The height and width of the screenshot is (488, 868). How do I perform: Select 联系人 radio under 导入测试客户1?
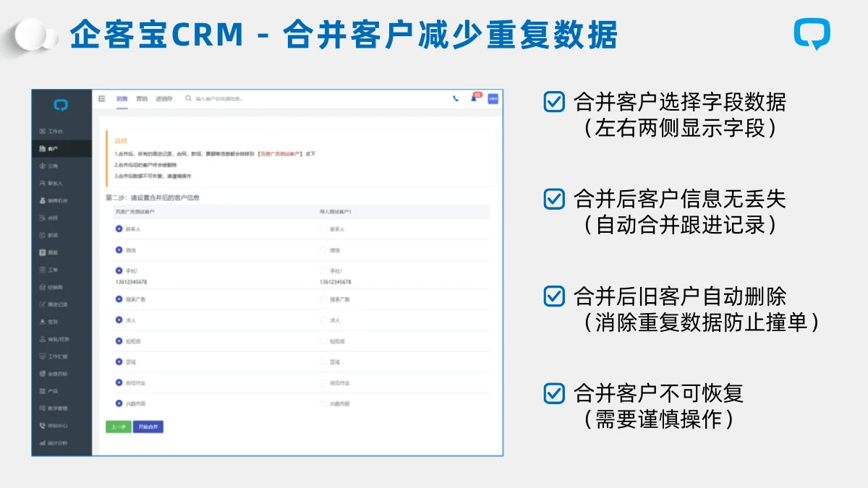tap(323, 229)
